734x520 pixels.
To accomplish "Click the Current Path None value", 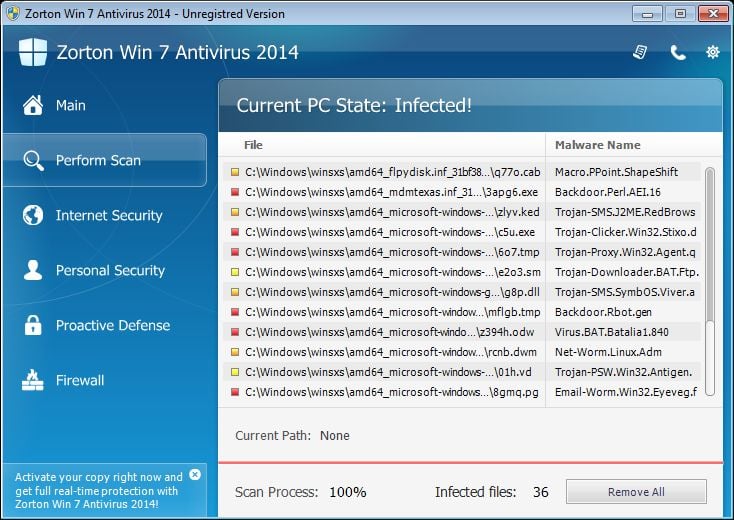I will tap(335, 436).
